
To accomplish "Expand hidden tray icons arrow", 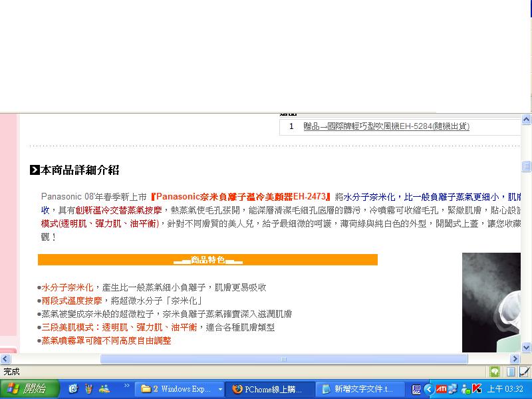I will click(x=429, y=389).
